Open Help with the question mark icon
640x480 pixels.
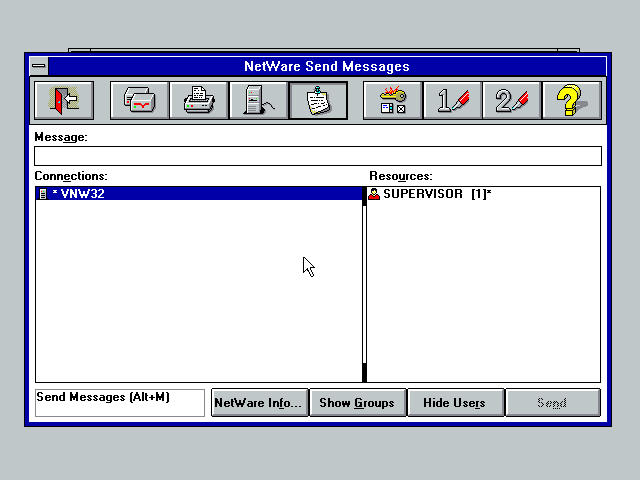pyautogui.click(x=572, y=100)
